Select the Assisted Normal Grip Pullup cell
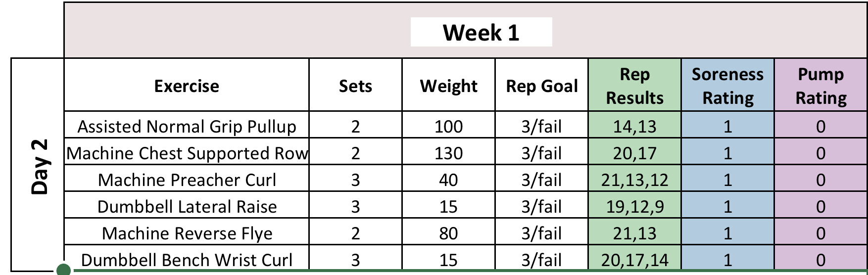The image size is (868, 275). pyautogui.click(x=187, y=127)
